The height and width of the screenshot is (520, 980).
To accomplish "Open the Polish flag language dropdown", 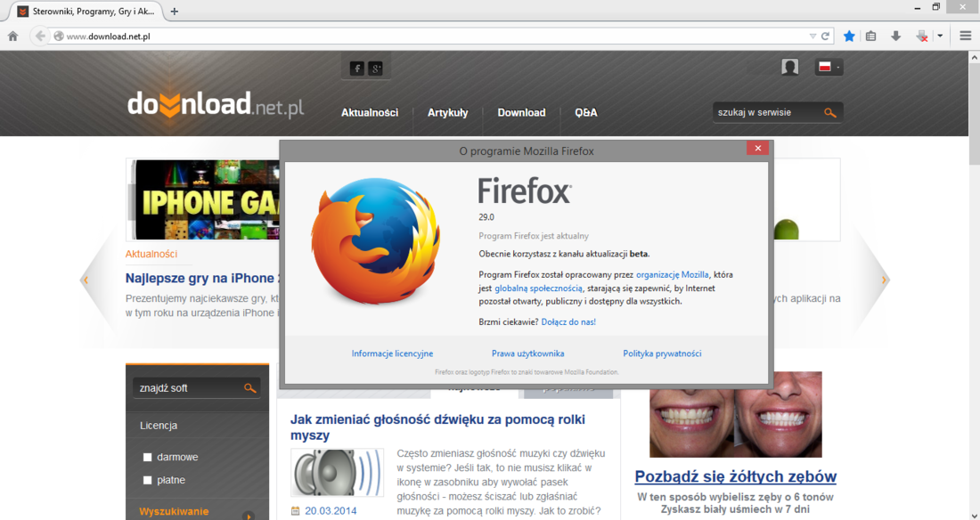I will click(829, 67).
